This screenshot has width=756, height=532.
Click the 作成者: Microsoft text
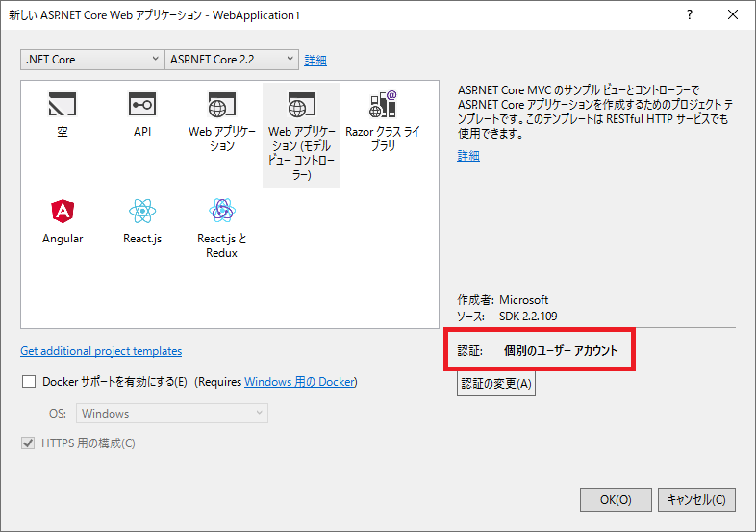502,300
